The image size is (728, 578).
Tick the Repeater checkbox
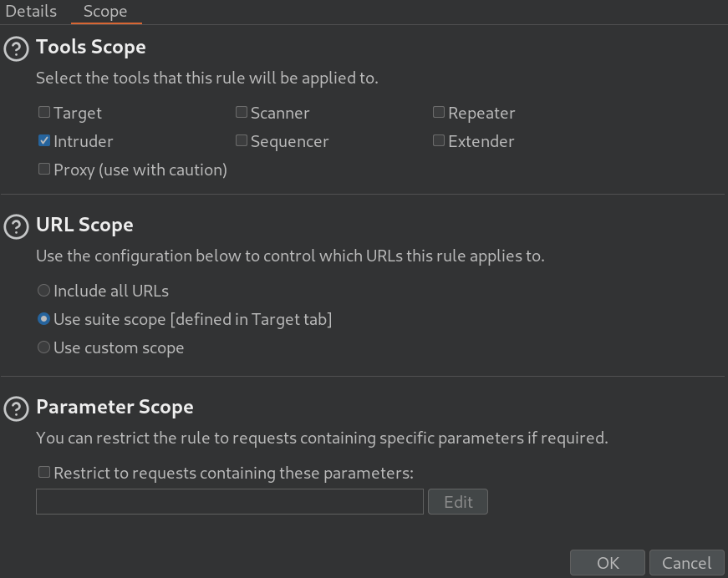coord(439,112)
